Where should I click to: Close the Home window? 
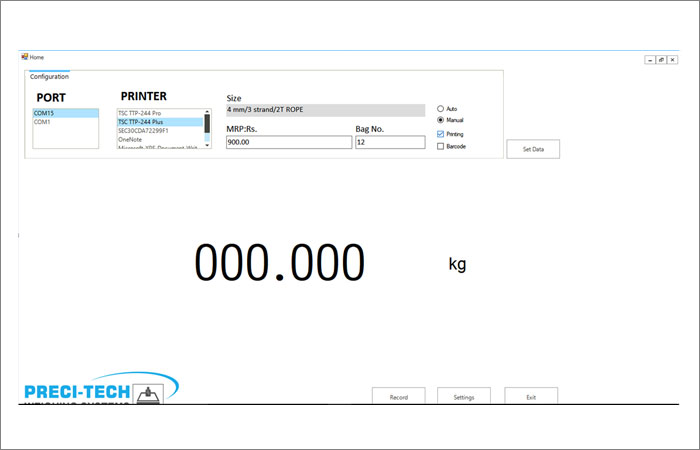point(672,60)
